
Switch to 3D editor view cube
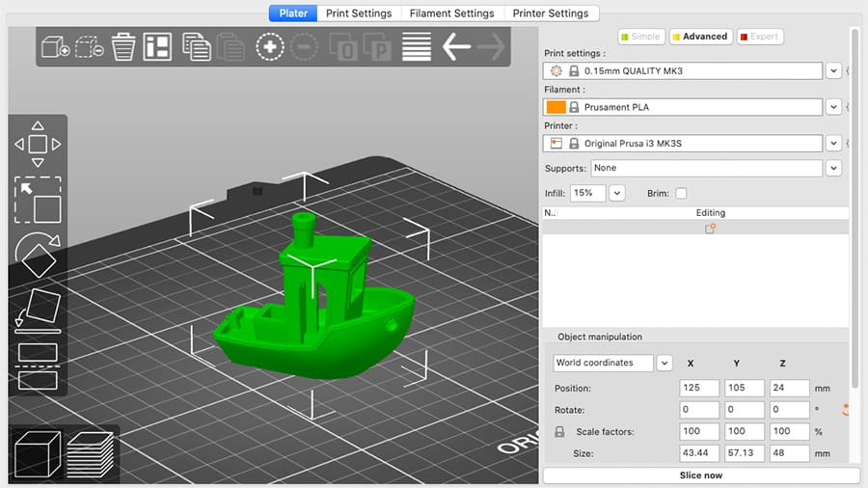(x=38, y=453)
